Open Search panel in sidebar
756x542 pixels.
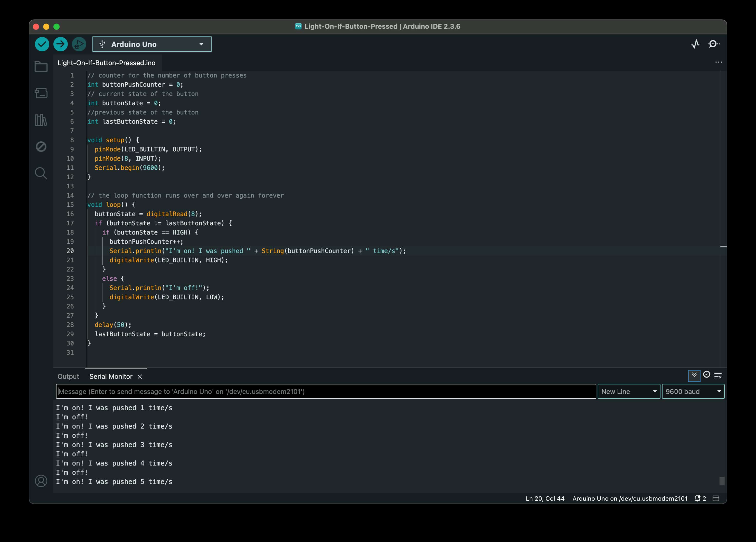tap(41, 173)
